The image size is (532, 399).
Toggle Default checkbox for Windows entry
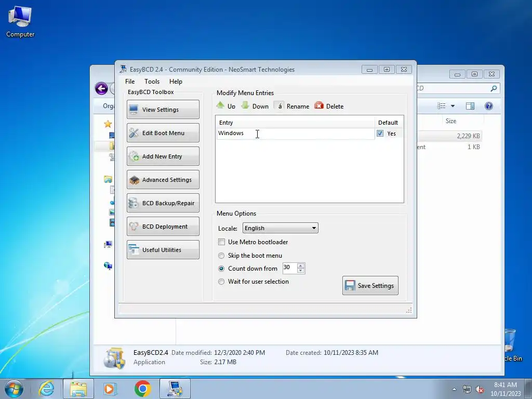[x=380, y=134]
